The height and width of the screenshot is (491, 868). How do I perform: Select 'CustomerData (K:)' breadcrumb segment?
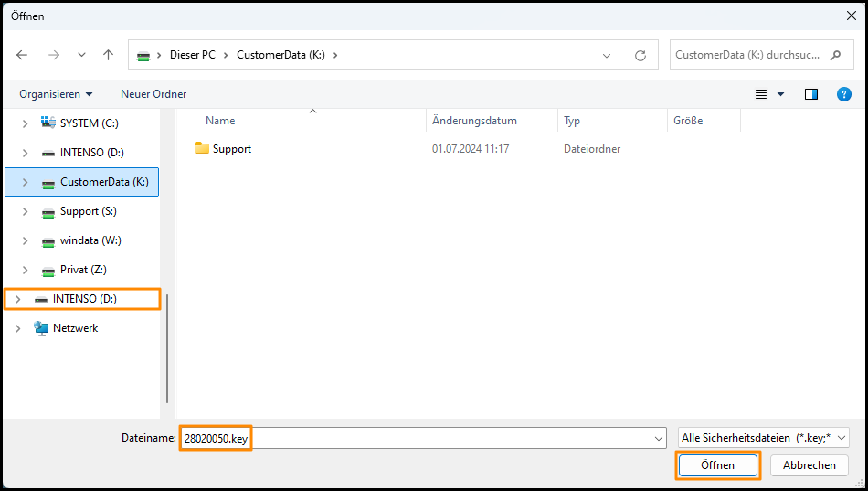click(281, 55)
